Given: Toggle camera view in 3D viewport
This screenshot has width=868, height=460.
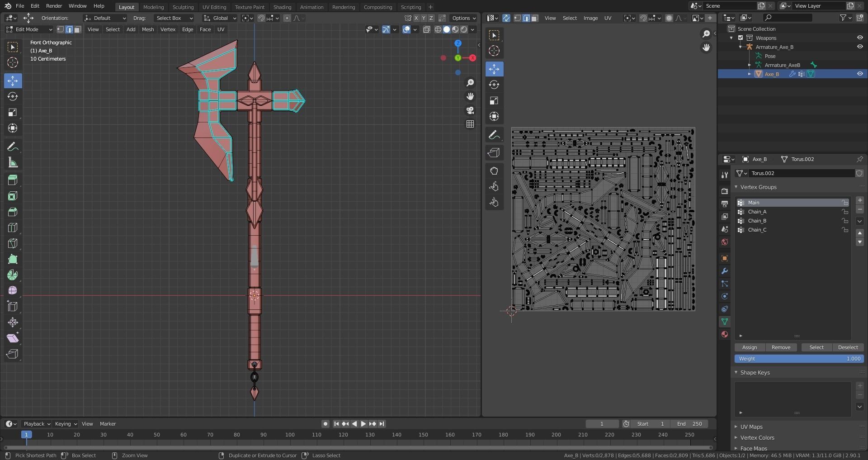Looking at the screenshot, I should pos(470,110).
